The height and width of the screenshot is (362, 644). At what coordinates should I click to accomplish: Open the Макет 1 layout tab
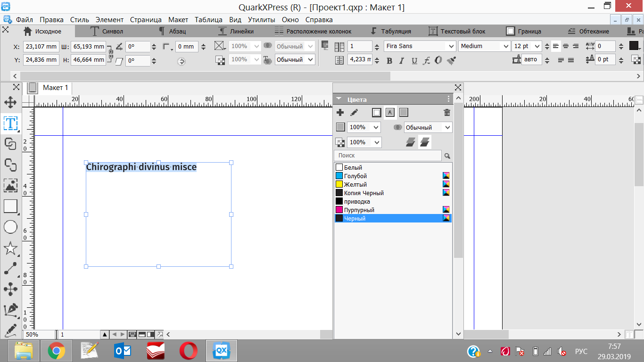pyautogui.click(x=55, y=88)
